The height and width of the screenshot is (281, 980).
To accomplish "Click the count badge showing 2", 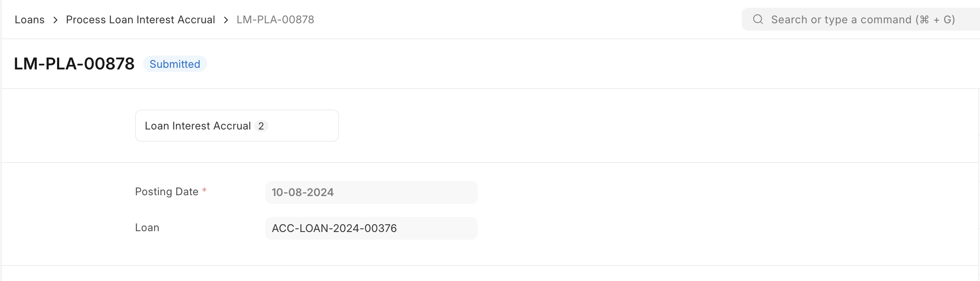I will click(x=261, y=126).
